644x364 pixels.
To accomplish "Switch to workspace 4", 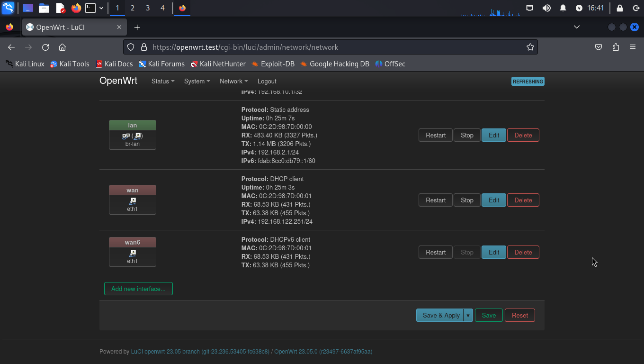I will 162,8.
